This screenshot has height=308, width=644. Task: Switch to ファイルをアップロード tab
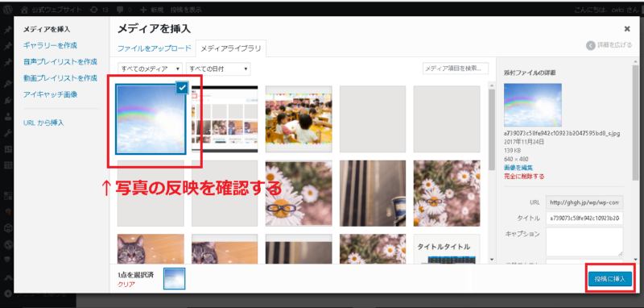tap(155, 48)
